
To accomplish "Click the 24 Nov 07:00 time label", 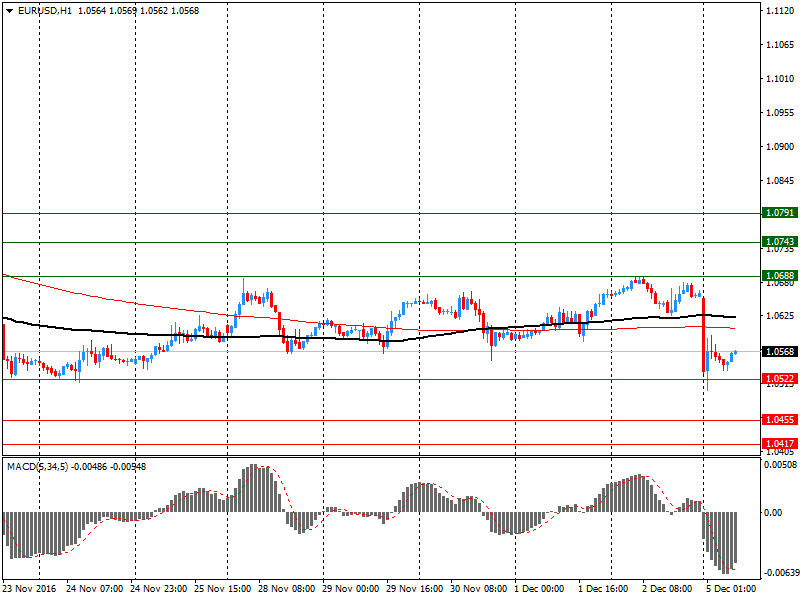I will (x=94, y=589).
